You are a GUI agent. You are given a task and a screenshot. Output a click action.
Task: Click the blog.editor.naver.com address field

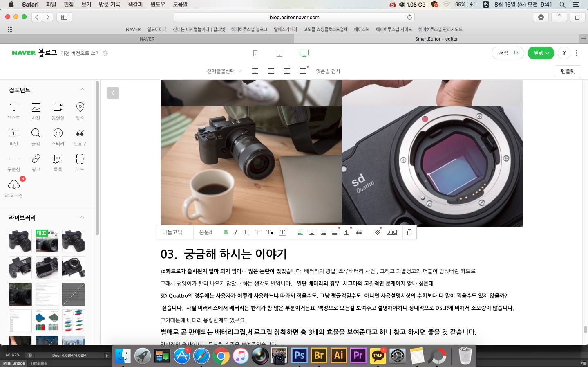pyautogui.click(x=294, y=17)
